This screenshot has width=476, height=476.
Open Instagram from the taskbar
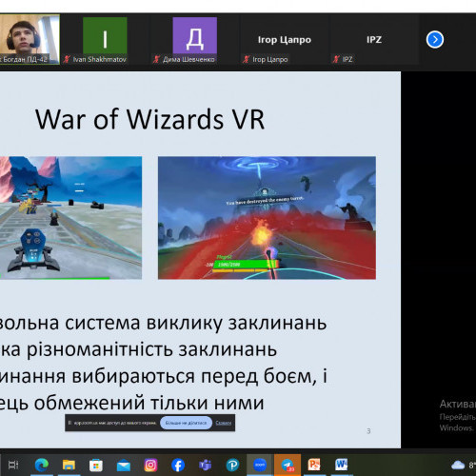150,466
